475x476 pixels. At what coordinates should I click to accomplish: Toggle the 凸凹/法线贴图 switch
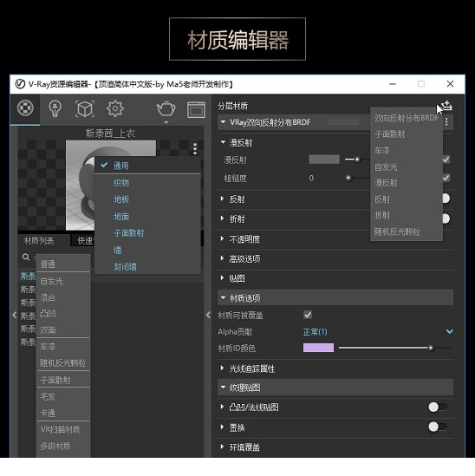pos(438,407)
